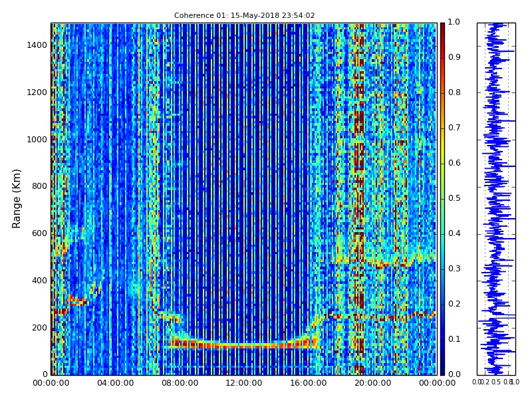Click the colorbar 0.5 value label
The height and width of the screenshot is (399, 532).
(454, 198)
